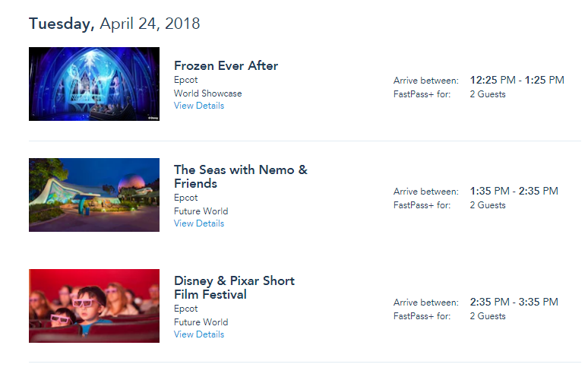View Details for Pixar Short Film Festival
The image size is (588, 377).
(x=199, y=334)
